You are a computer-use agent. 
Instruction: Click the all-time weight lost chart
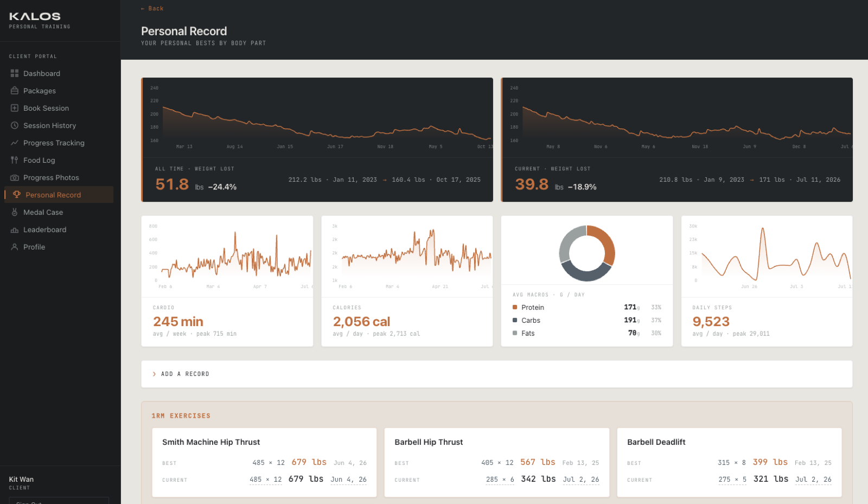321,117
